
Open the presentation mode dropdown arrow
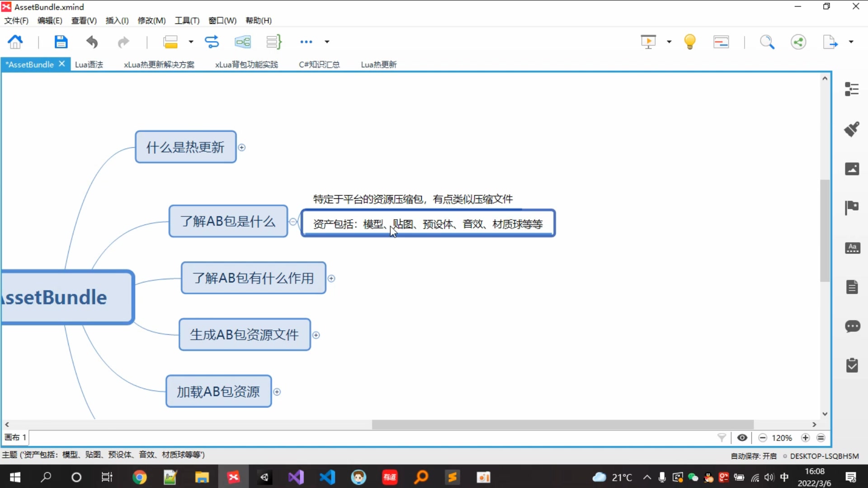[x=669, y=42]
